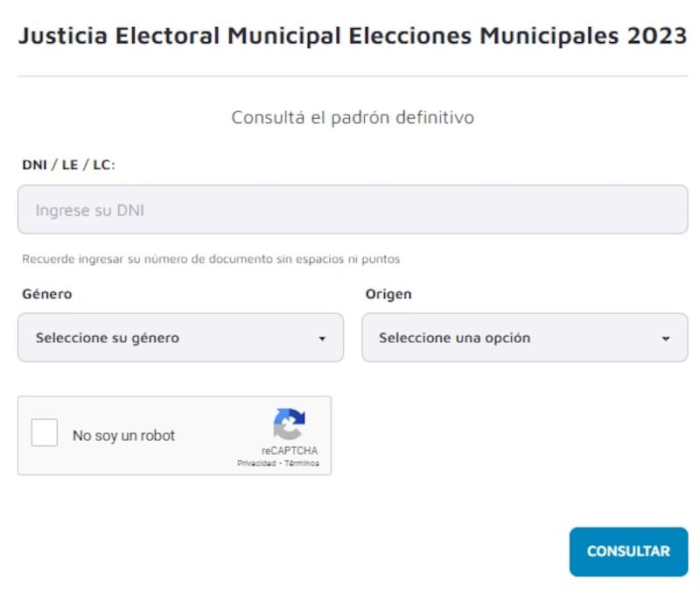Click the "reCAPTCHA" brand text under the logo
This screenshot has height=601, width=700.
[290, 451]
